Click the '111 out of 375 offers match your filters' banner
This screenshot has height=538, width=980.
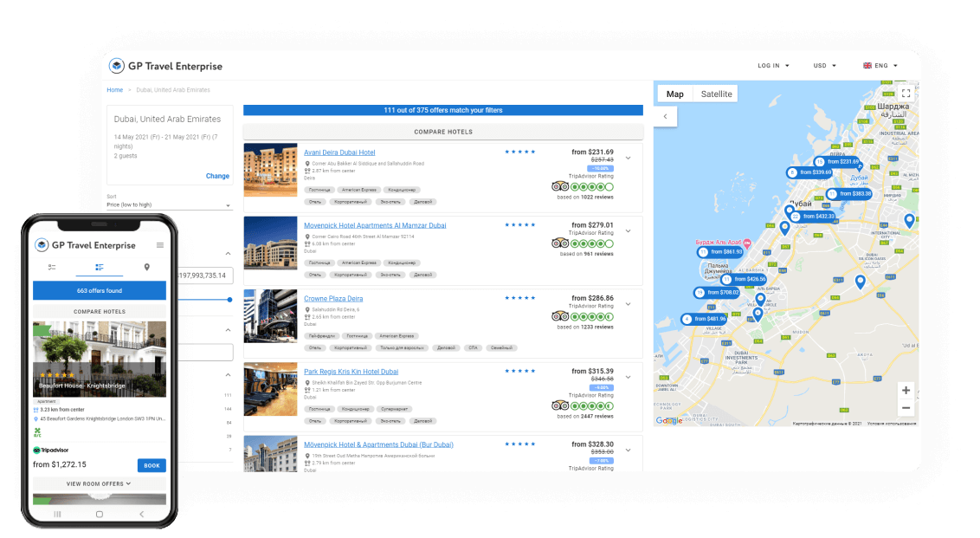pos(443,110)
